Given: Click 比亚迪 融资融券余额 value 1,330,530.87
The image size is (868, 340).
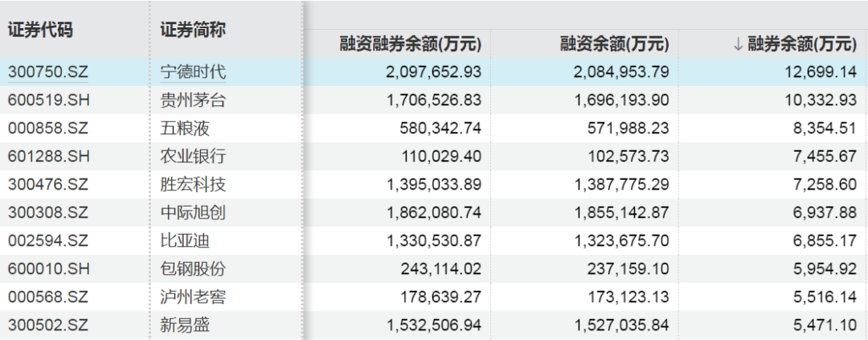Looking at the screenshot, I should click(433, 240).
